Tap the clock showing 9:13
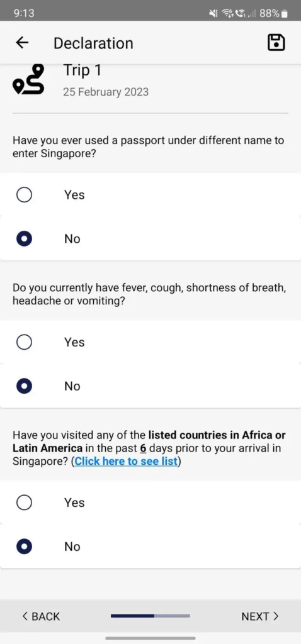 click(x=25, y=14)
